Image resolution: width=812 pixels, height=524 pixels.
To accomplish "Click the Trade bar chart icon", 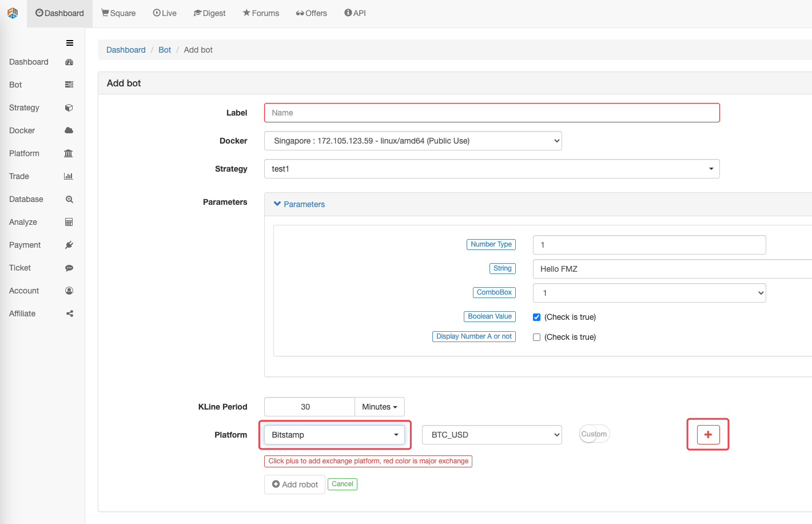I will (69, 176).
